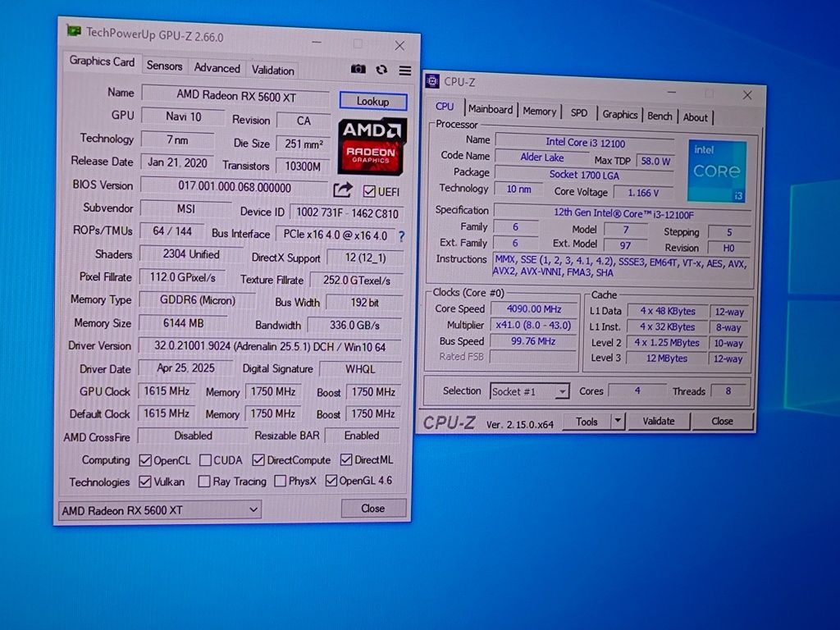840x630 pixels.
Task: Click the Memory Type GDDR6 (Micron) field
Action: coord(197,300)
